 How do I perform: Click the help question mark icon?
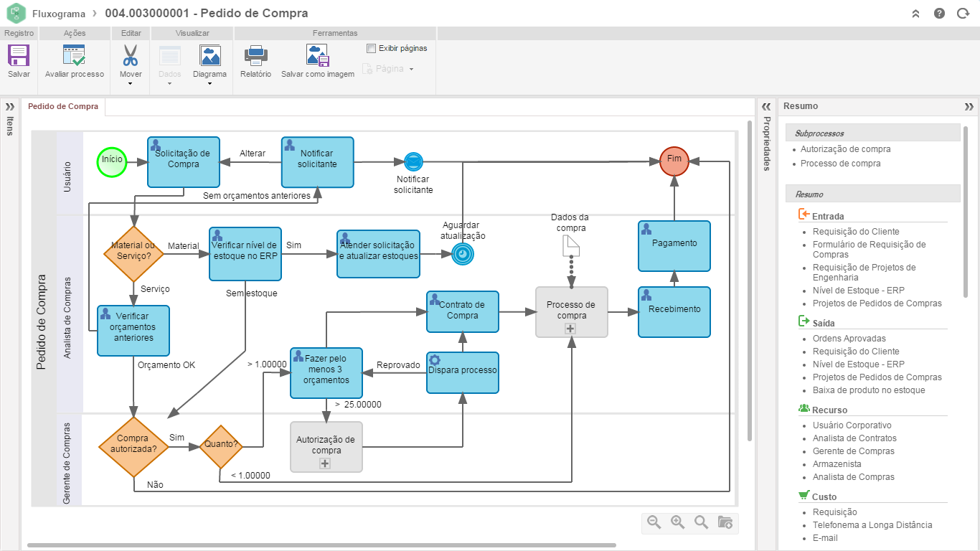pos(939,14)
